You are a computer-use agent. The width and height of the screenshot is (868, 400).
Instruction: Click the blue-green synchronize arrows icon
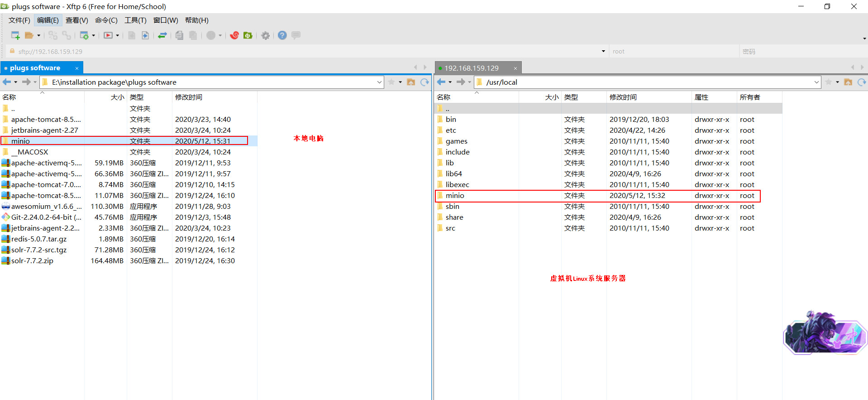pos(162,35)
